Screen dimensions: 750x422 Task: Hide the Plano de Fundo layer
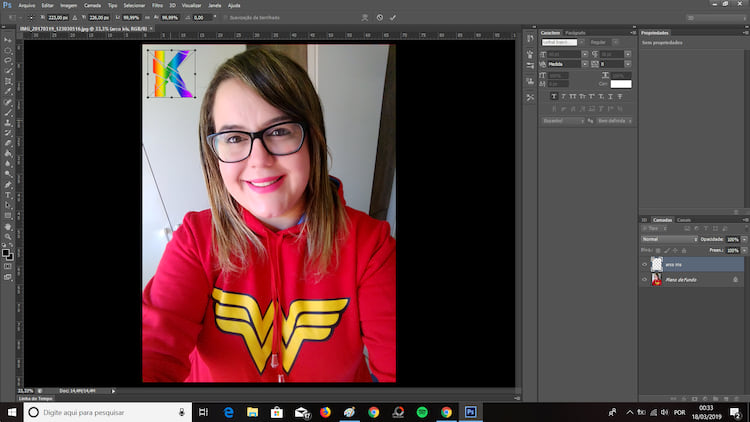pos(644,281)
